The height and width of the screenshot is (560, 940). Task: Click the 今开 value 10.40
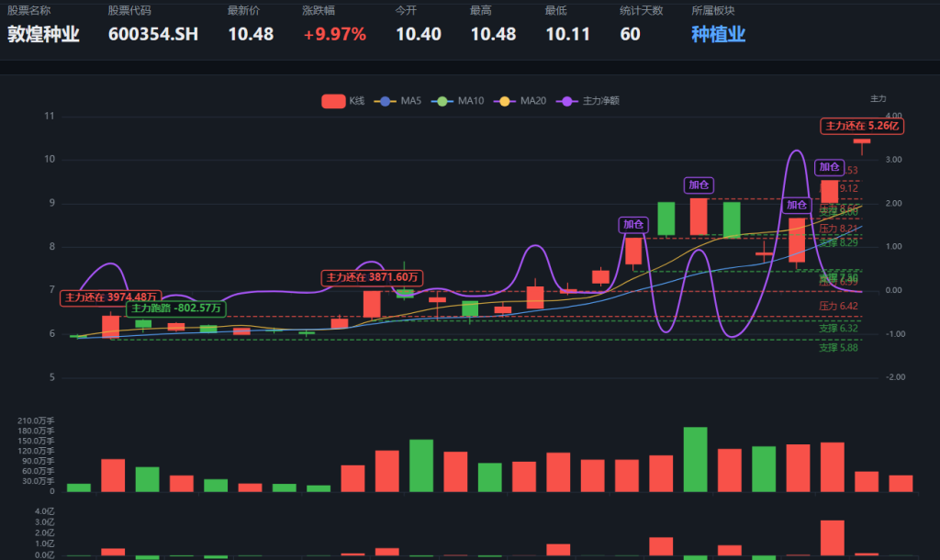(419, 34)
